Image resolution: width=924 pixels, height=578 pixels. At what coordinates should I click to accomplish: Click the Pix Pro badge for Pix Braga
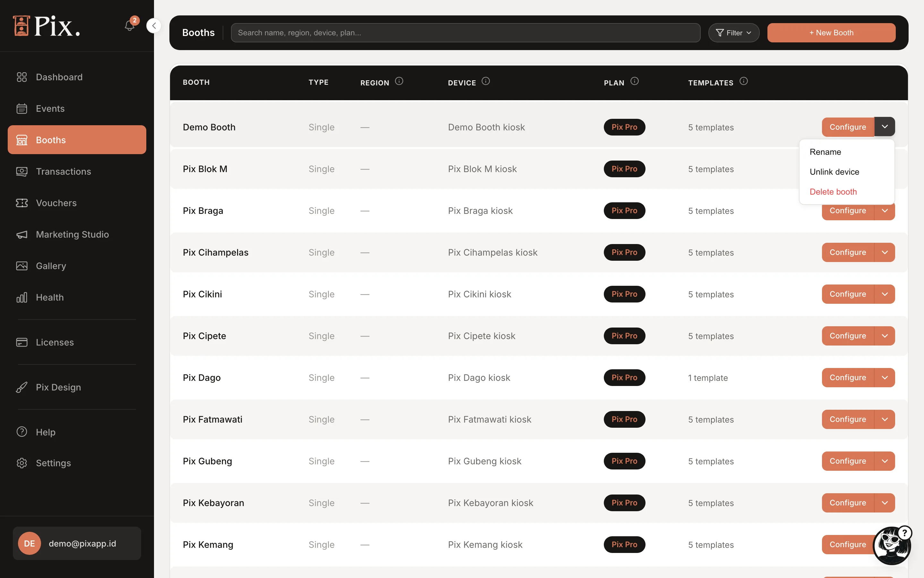click(x=624, y=211)
